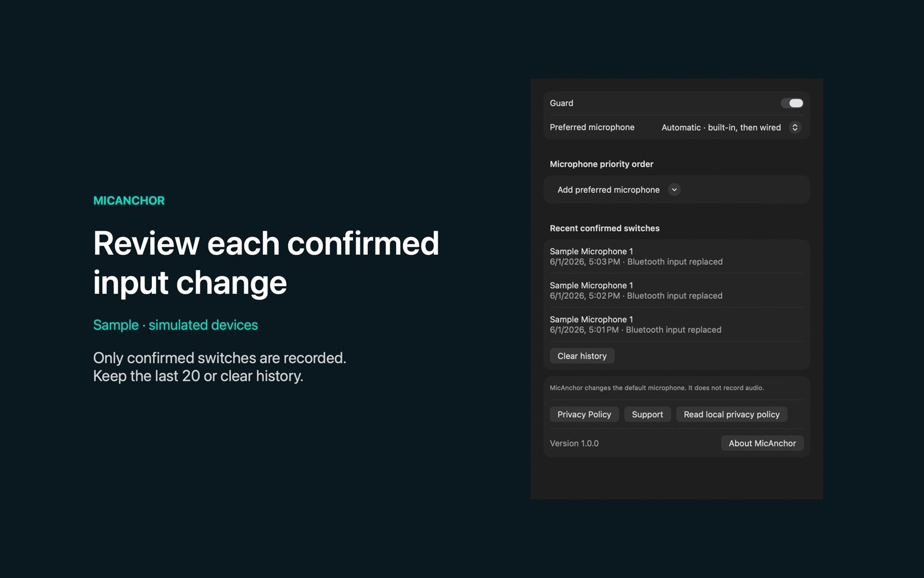Click the 'Keep the last 20' description text
This screenshot has width=924, height=578.
click(198, 376)
